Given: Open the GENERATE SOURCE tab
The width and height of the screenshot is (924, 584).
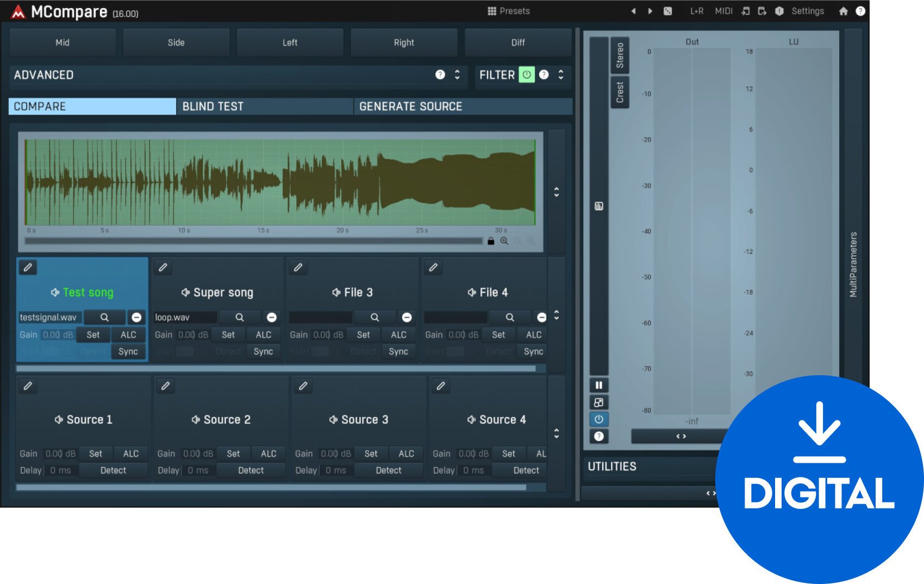Looking at the screenshot, I should tap(463, 107).
